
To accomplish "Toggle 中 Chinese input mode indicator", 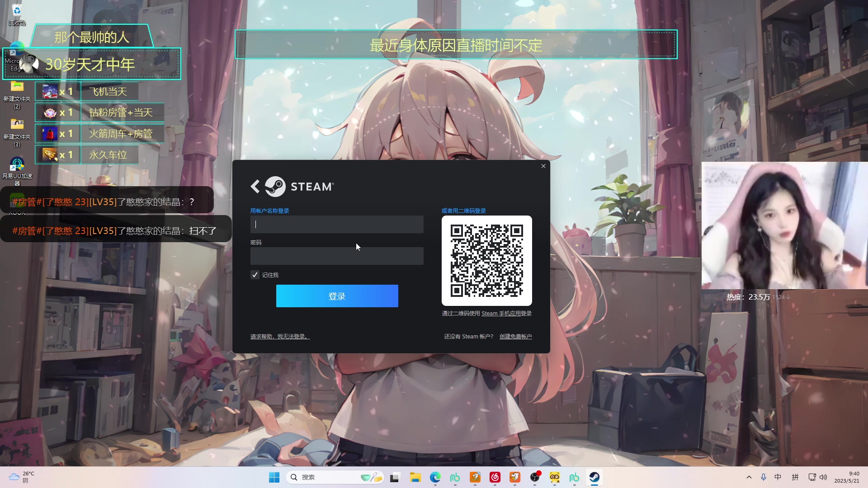I will coord(778,477).
